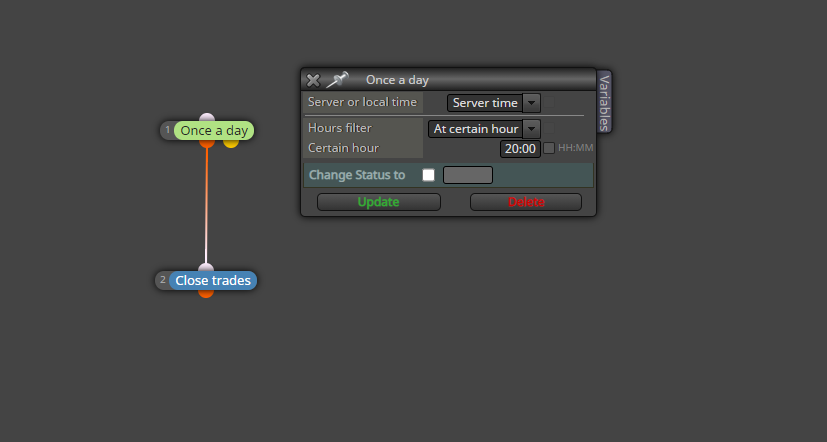Click the green Update button
This screenshot has width=827, height=442.
coord(379,202)
